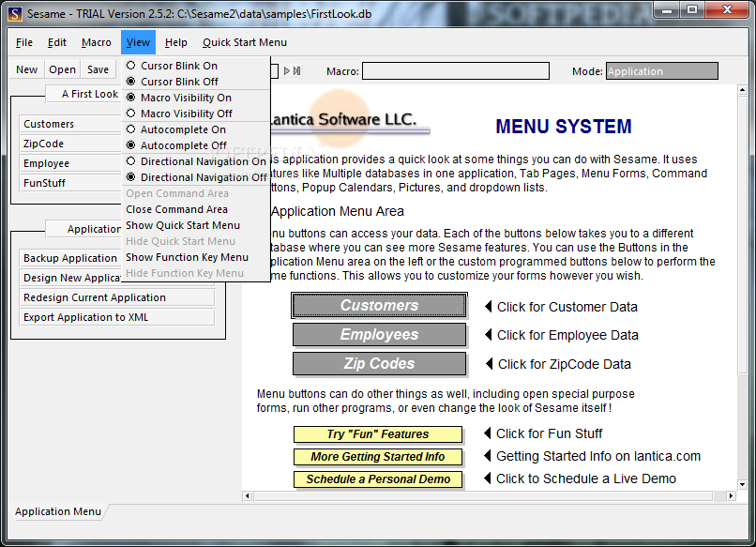Screen dimensions: 756x547
Task: Open the Macro menu
Action: [x=96, y=42]
